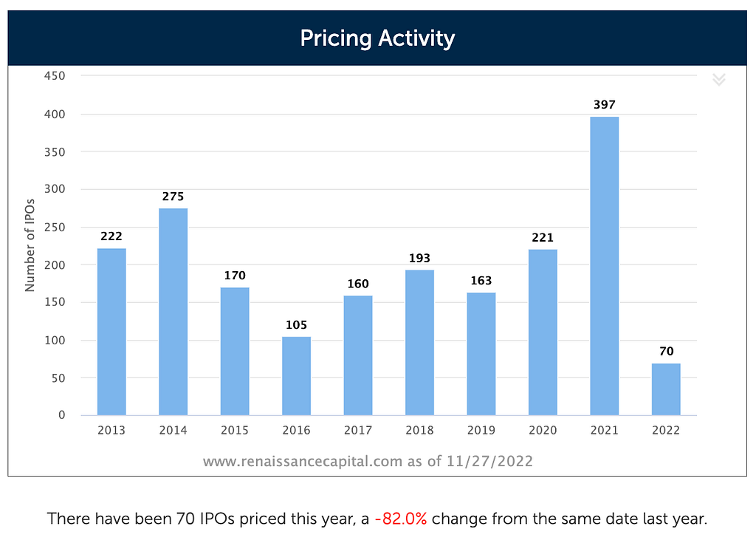Select the Number of IPOs axis title
The height and width of the screenshot is (546, 756).
point(30,245)
